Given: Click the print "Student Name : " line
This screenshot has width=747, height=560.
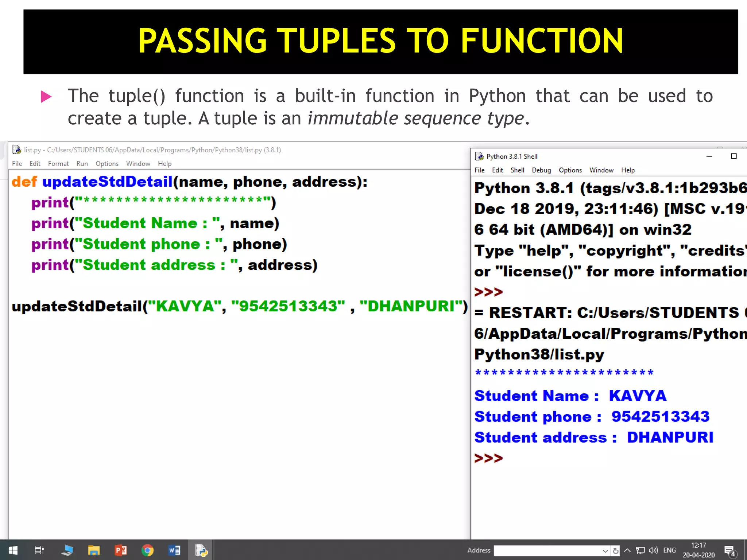Looking at the screenshot, I should (155, 223).
